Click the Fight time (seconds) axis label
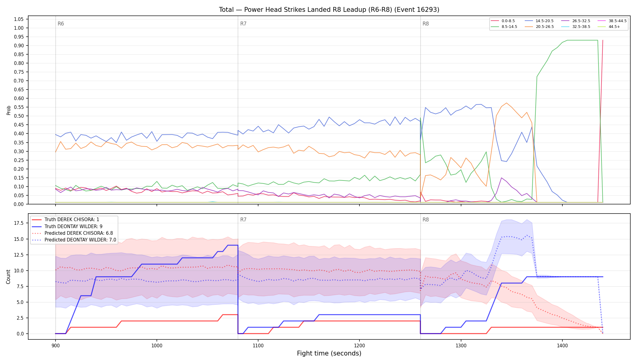 [329, 353]
